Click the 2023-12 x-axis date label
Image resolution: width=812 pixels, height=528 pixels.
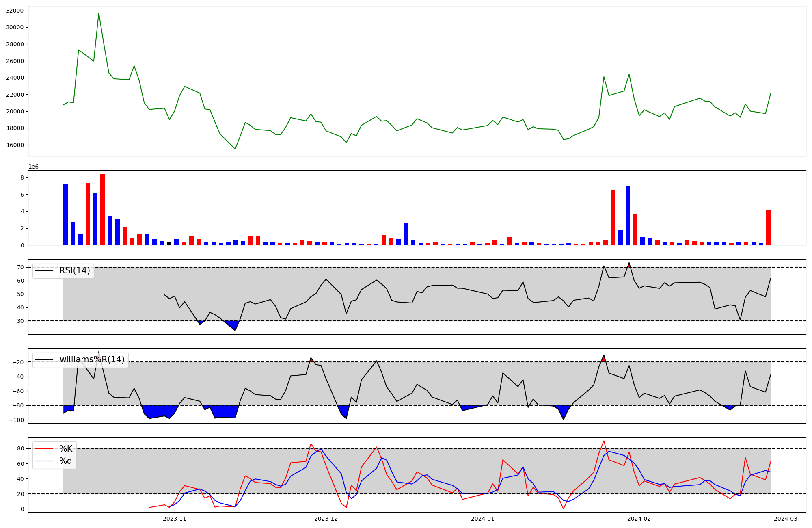[326, 519]
